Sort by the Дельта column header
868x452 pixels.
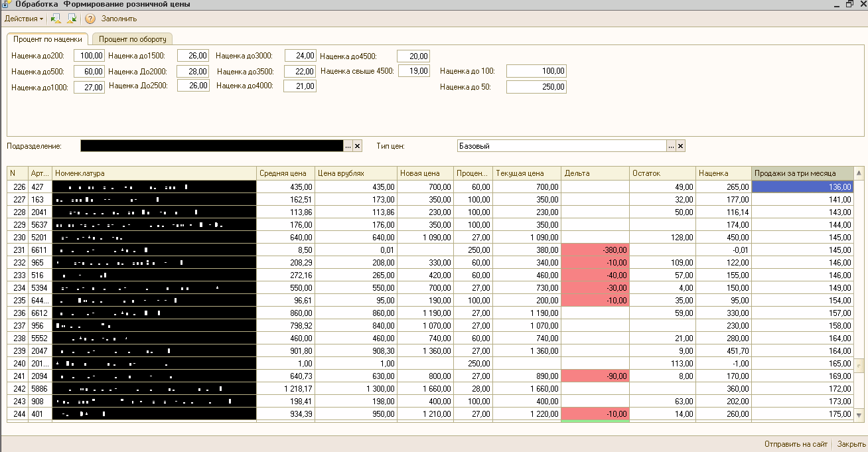click(x=595, y=173)
